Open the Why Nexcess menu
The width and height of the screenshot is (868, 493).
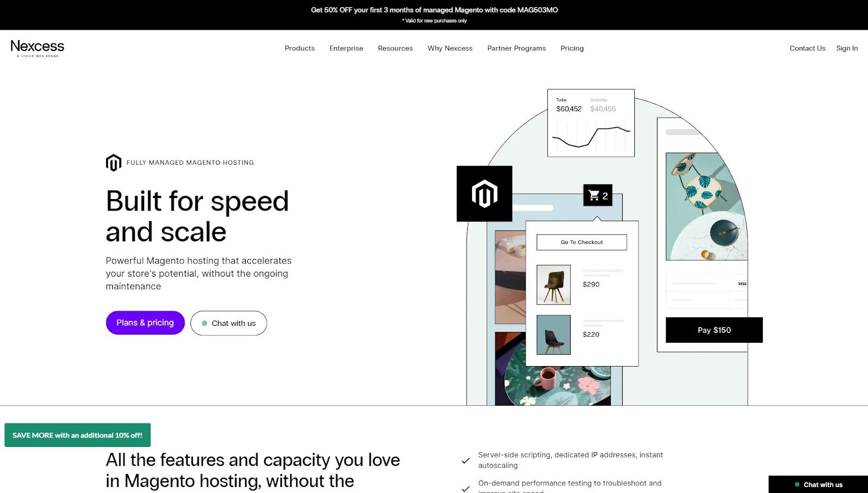click(x=450, y=48)
